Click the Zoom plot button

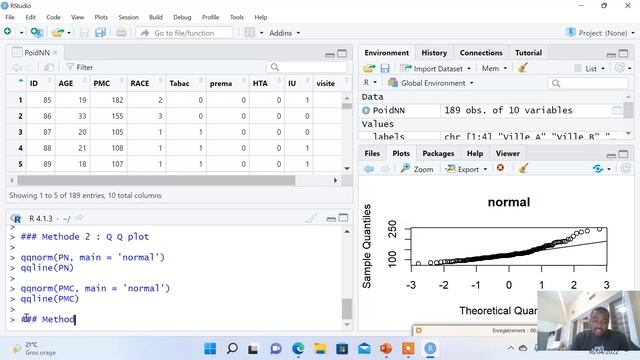coord(417,169)
